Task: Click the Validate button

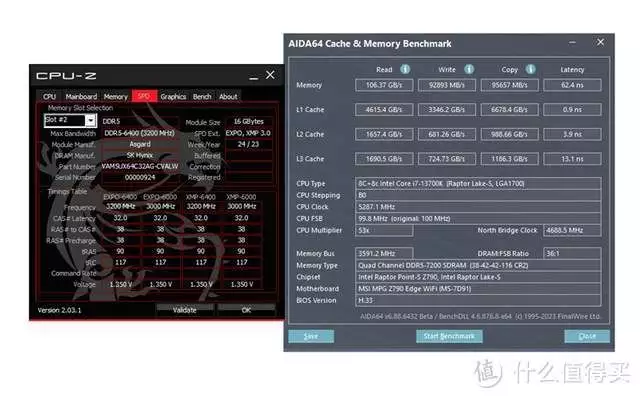Action: click(x=184, y=310)
